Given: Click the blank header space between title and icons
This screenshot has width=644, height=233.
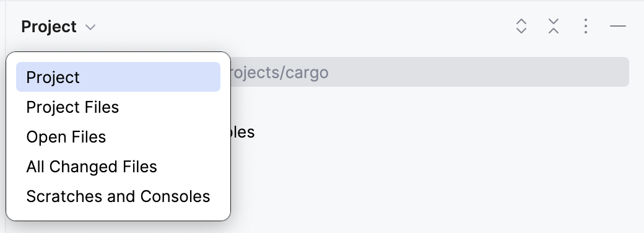Looking at the screenshot, I should pyautogui.click(x=304, y=27).
